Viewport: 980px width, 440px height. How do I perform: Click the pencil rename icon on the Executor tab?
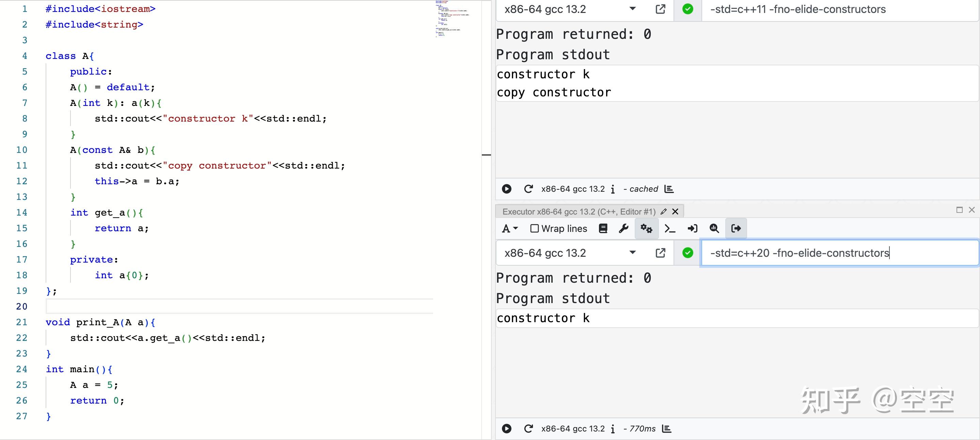[x=663, y=211]
